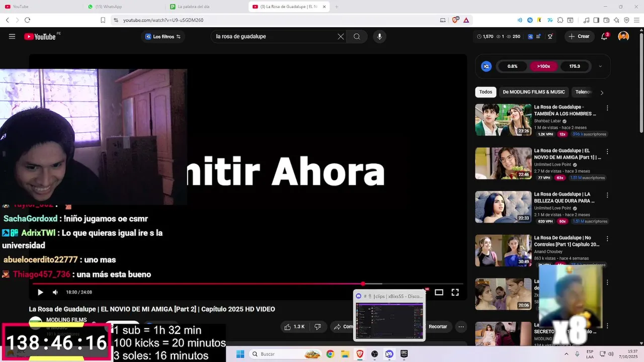Click the taskbar Buscar search field
This screenshot has width=644, height=362.
click(x=286, y=354)
